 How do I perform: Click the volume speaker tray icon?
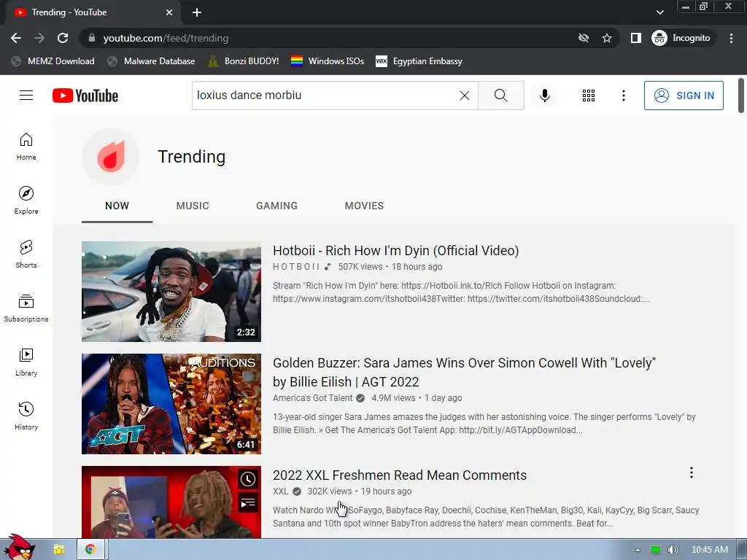pyautogui.click(x=673, y=550)
